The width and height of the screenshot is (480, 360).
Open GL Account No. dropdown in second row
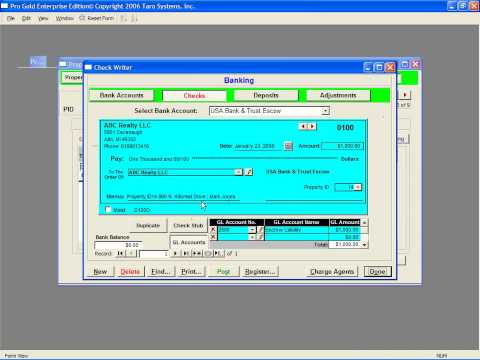tap(252, 237)
